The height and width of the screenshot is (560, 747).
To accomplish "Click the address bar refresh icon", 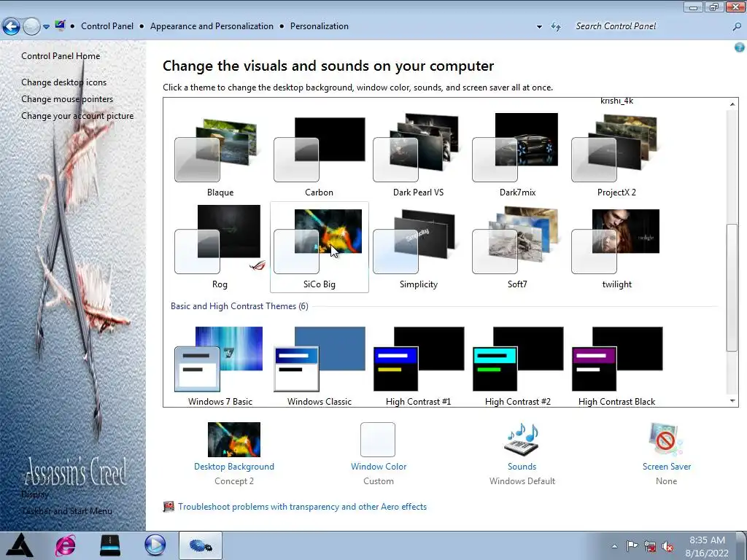I will (555, 27).
